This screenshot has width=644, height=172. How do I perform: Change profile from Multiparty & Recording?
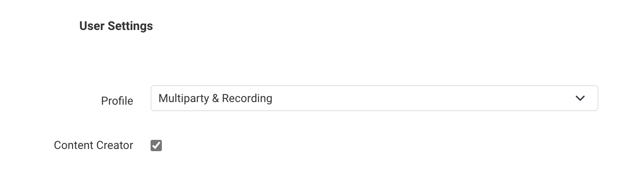(x=374, y=98)
